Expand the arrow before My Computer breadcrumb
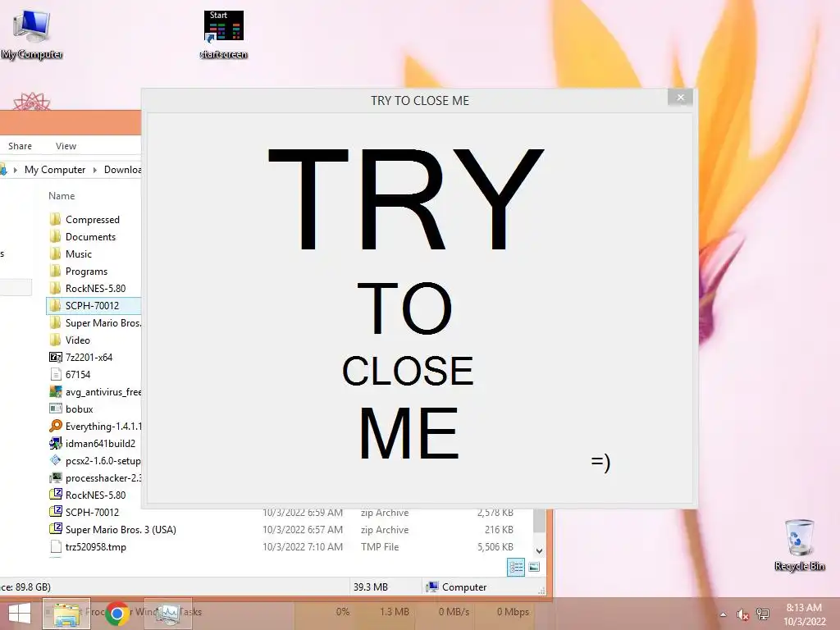Image resolution: width=840 pixels, height=630 pixels. tap(15, 170)
